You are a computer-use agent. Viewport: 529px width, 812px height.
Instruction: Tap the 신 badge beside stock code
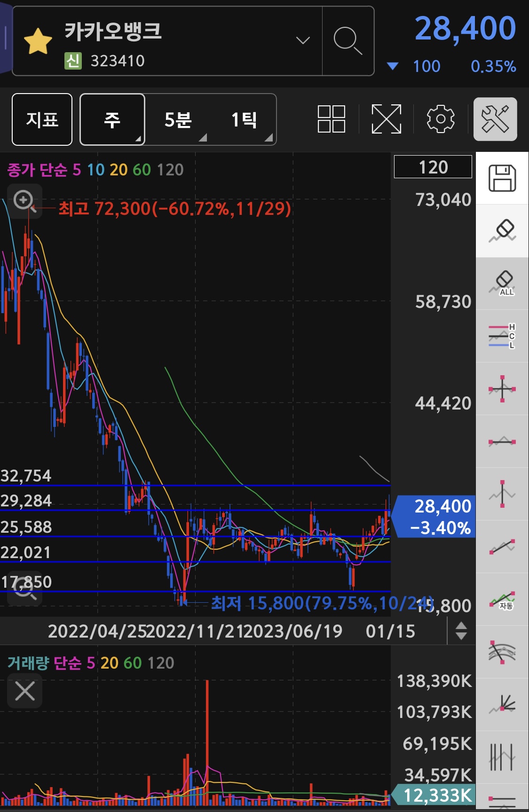tap(73, 61)
